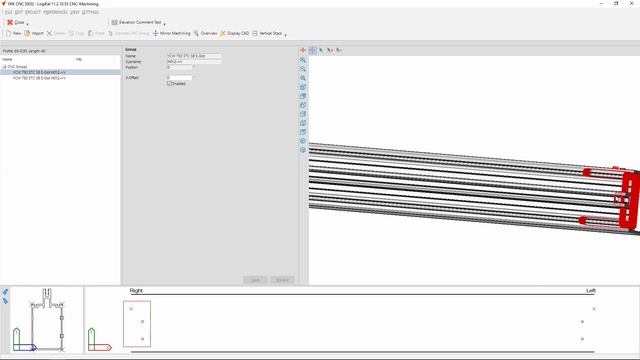
Task: Click into the X-Offset field
Action: [179, 78]
